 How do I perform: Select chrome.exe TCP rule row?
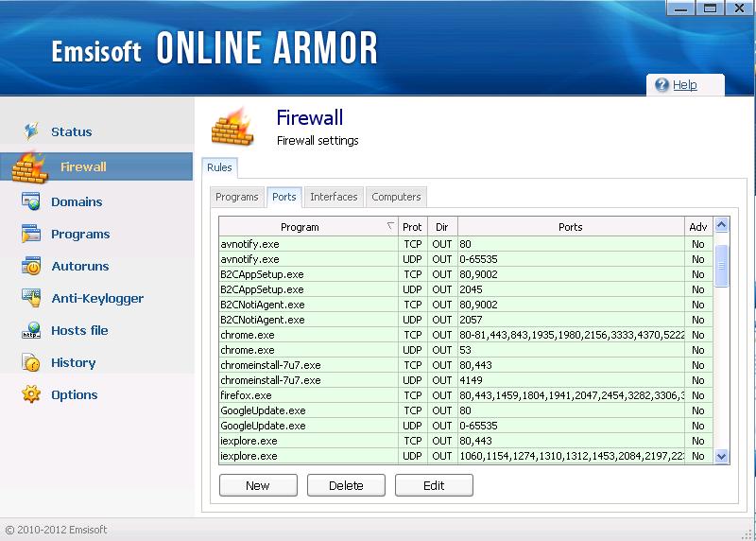click(466, 335)
